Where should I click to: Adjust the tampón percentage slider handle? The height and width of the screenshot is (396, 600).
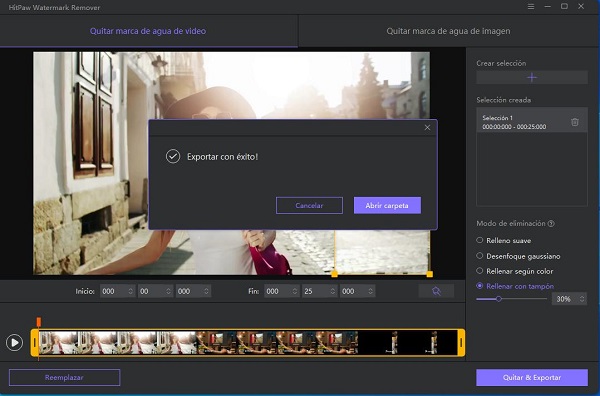[x=499, y=299]
